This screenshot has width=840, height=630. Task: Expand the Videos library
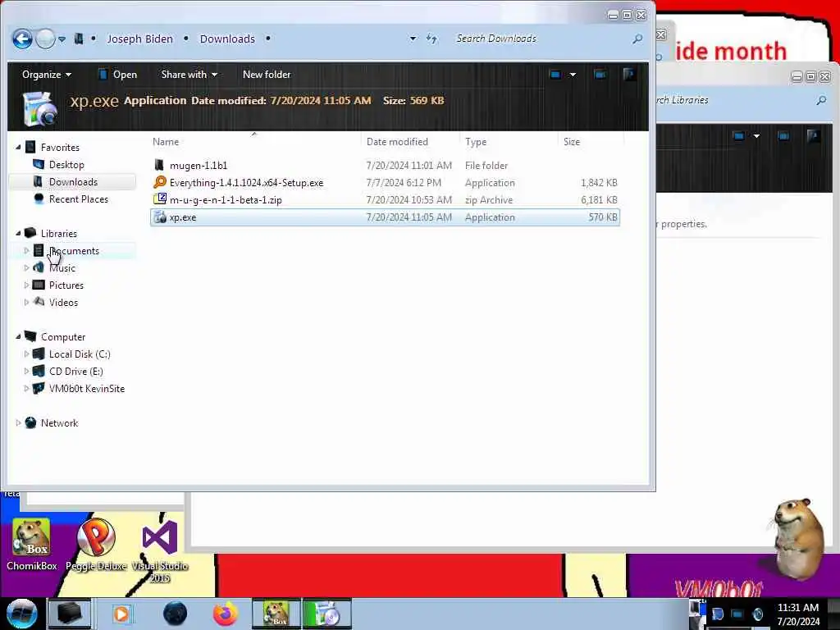point(26,302)
